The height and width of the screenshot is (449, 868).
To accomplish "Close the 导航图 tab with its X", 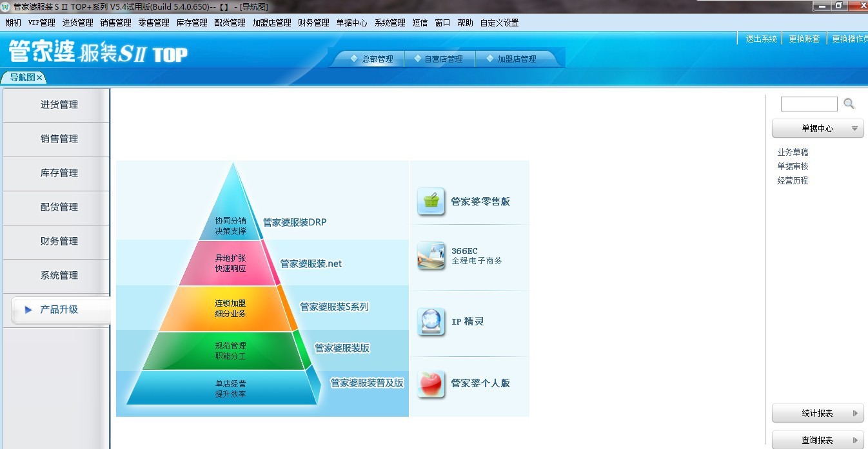I will (39, 78).
